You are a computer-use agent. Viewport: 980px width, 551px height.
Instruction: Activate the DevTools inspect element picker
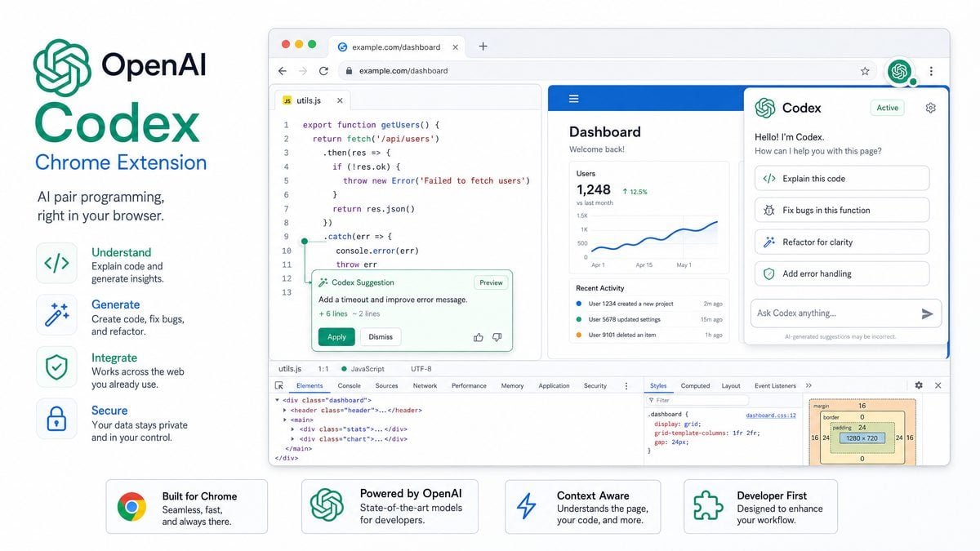pyautogui.click(x=279, y=385)
